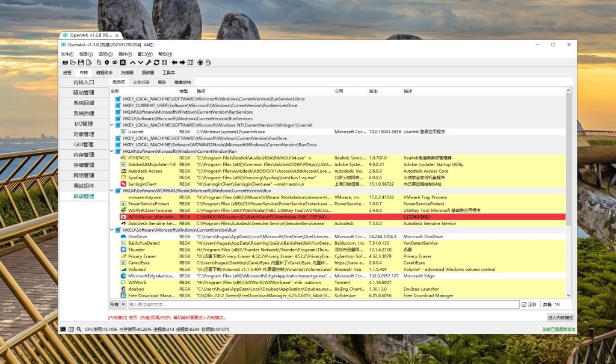Viewport: 616px width, 364px height.
Task: Open 驱动管理 in the sidebar
Action: click(x=84, y=93)
